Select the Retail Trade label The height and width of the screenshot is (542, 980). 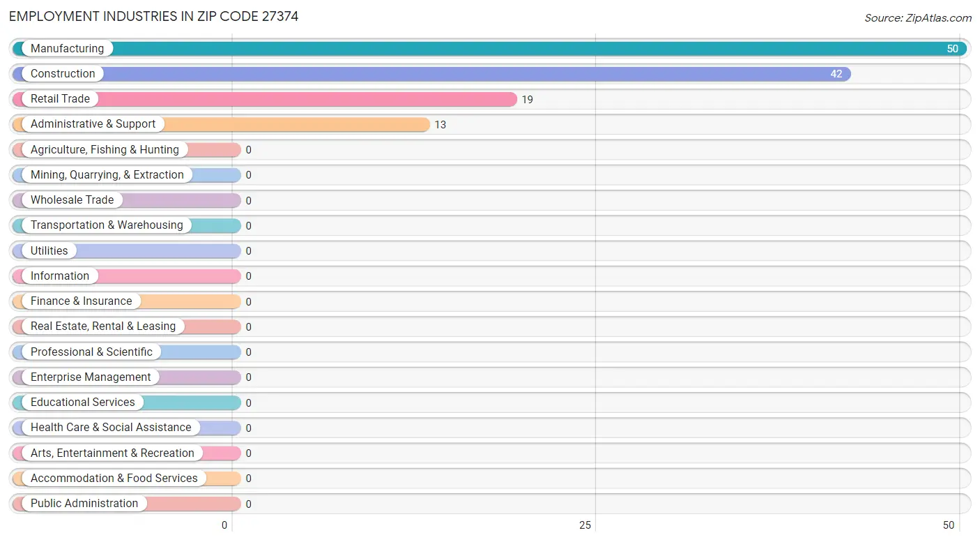pos(60,98)
